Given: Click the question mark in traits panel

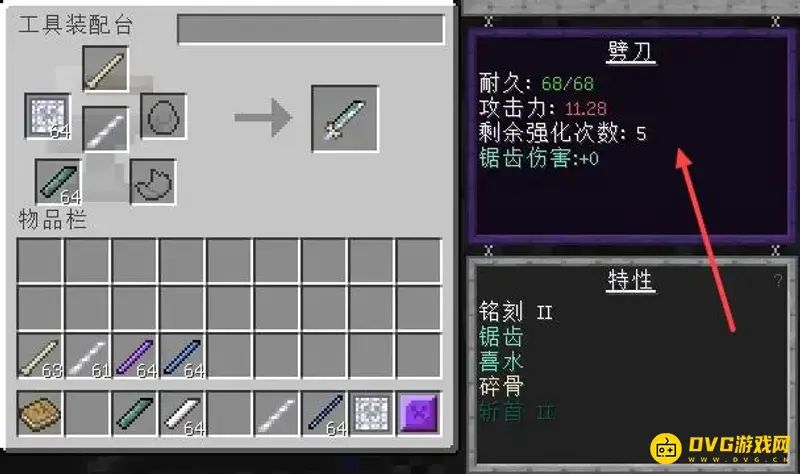Looking at the screenshot, I should point(778,280).
